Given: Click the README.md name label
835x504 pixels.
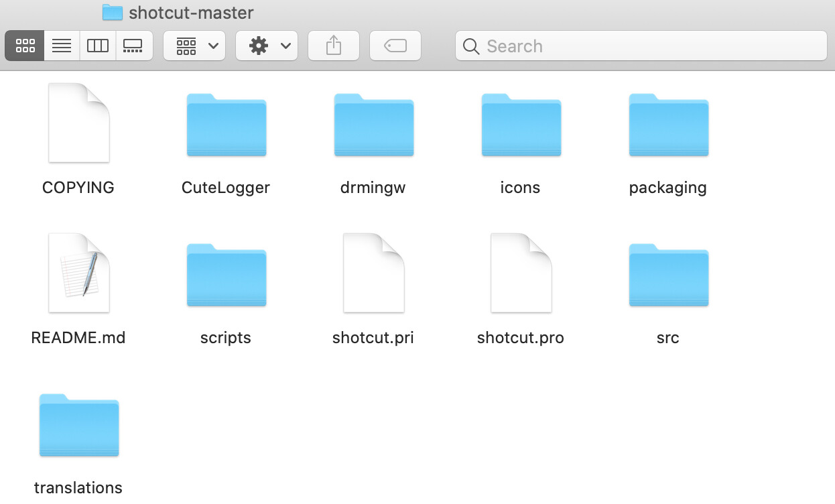Looking at the screenshot, I should pos(78,338).
